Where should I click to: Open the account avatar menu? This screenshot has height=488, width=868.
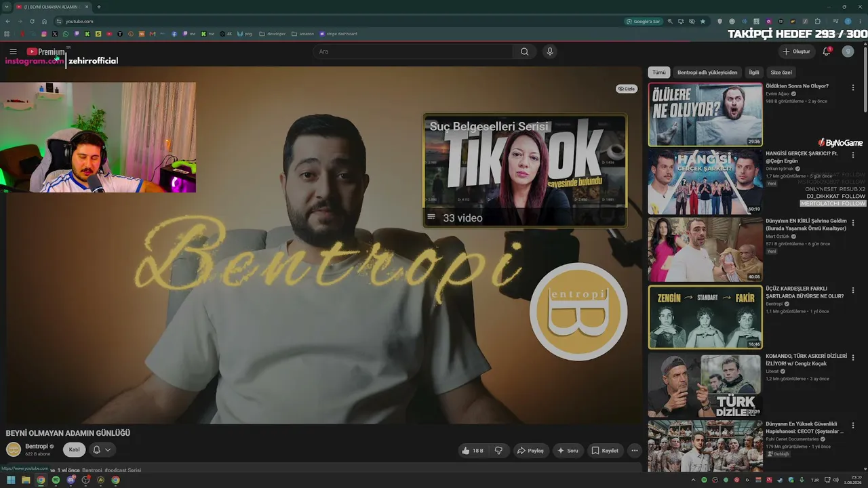(848, 52)
